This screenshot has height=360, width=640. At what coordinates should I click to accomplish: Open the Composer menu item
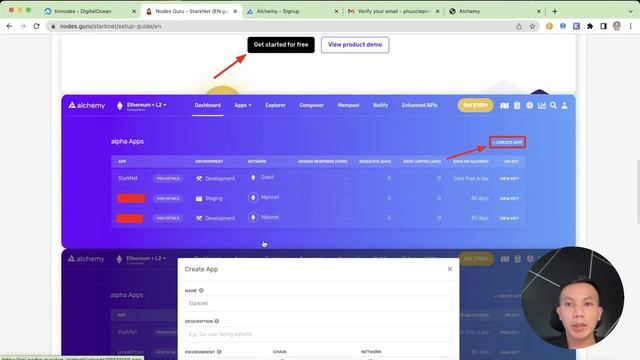point(311,105)
